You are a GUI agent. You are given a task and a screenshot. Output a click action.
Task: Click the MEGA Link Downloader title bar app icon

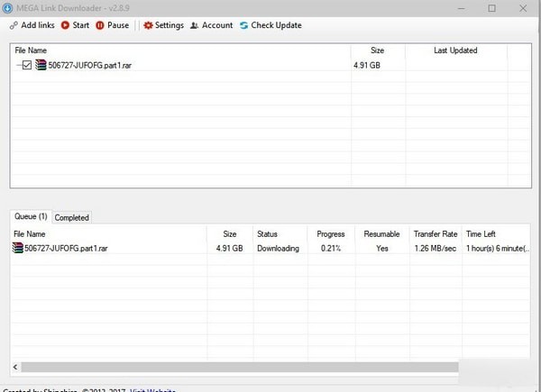[7, 8]
